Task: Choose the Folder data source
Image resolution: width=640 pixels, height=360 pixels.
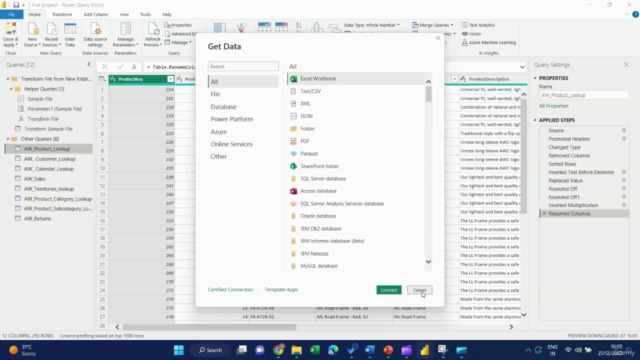Action: coord(307,129)
